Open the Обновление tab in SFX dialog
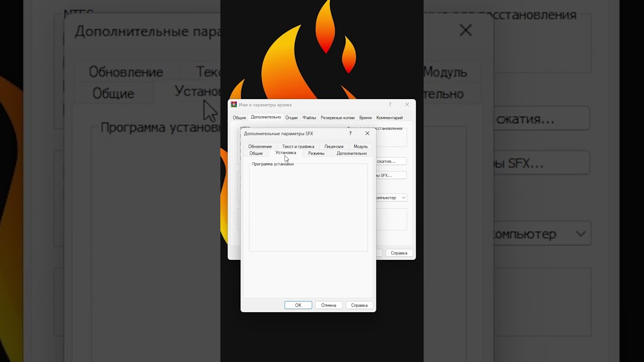 point(260,146)
